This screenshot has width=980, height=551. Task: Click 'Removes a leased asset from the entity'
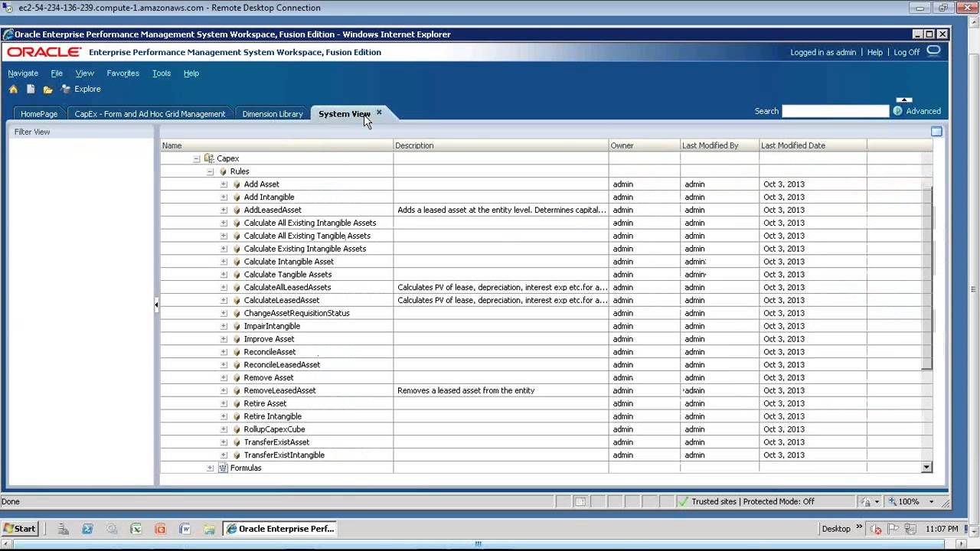466,391
